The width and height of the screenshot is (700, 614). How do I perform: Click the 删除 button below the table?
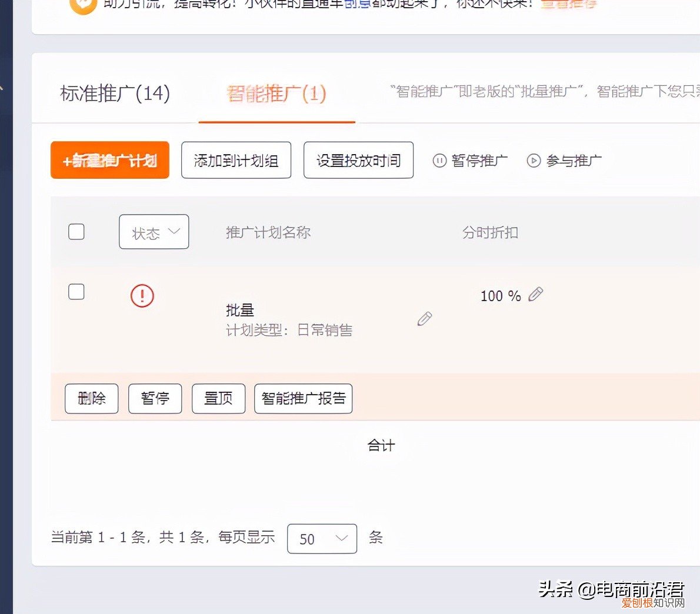coord(91,398)
